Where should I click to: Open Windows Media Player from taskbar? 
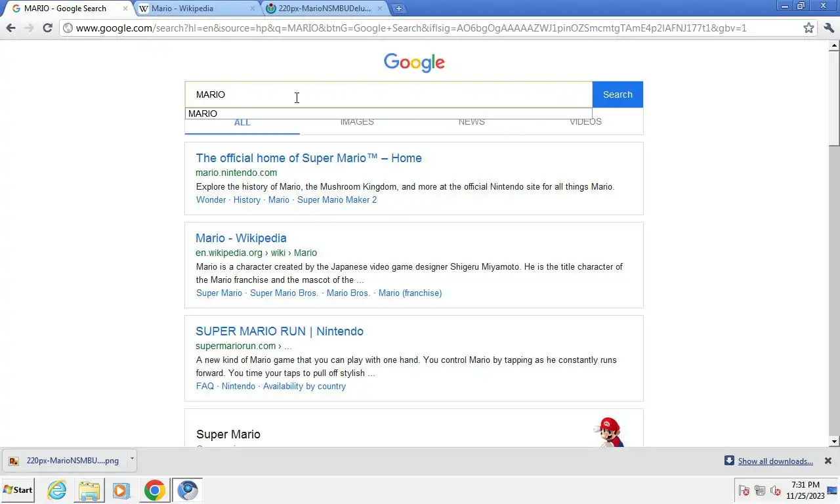(121, 490)
